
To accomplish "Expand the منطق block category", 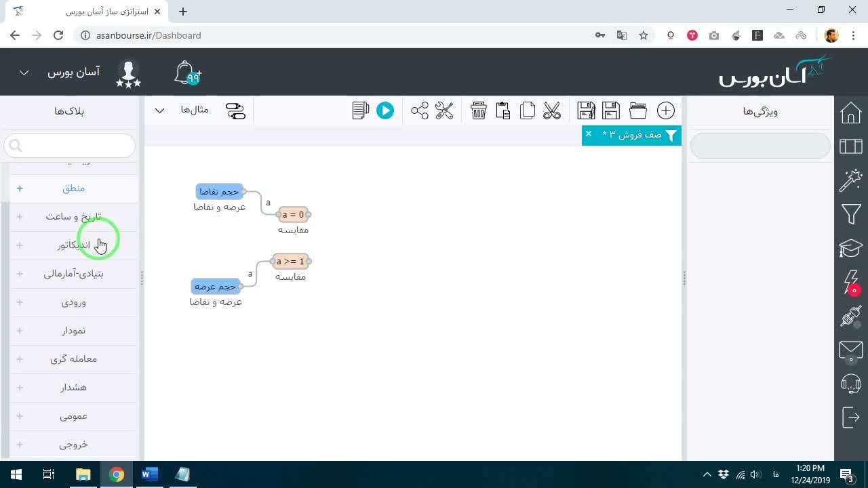I will [73, 188].
